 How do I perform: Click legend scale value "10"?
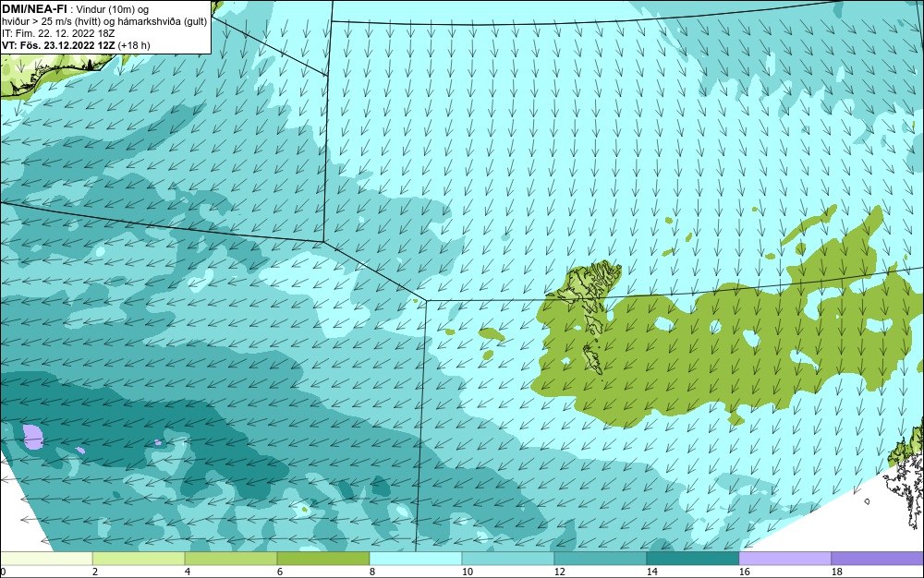[467, 572]
